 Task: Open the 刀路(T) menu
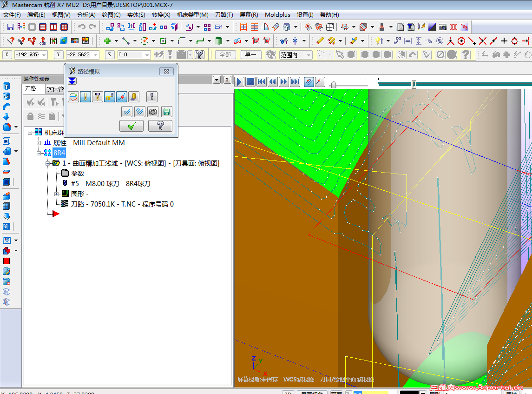click(x=224, y=14)
